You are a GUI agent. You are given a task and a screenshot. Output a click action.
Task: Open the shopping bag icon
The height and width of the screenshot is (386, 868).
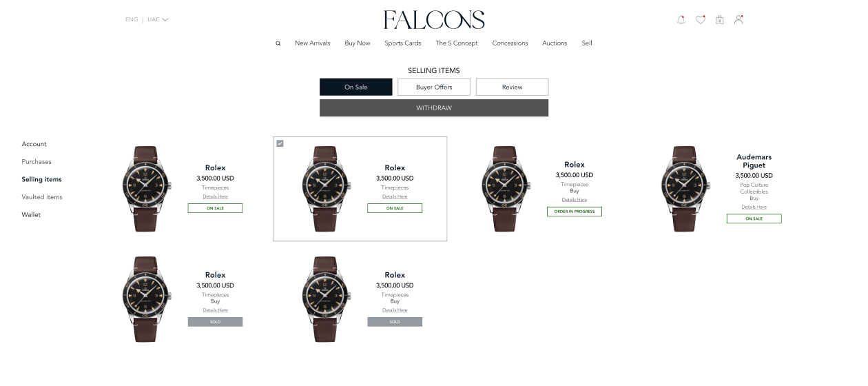(x=720, y=20)
